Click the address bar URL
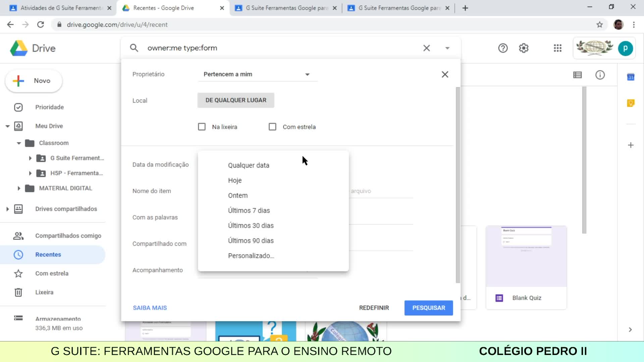The image size is (644, 362). [117, 24]
